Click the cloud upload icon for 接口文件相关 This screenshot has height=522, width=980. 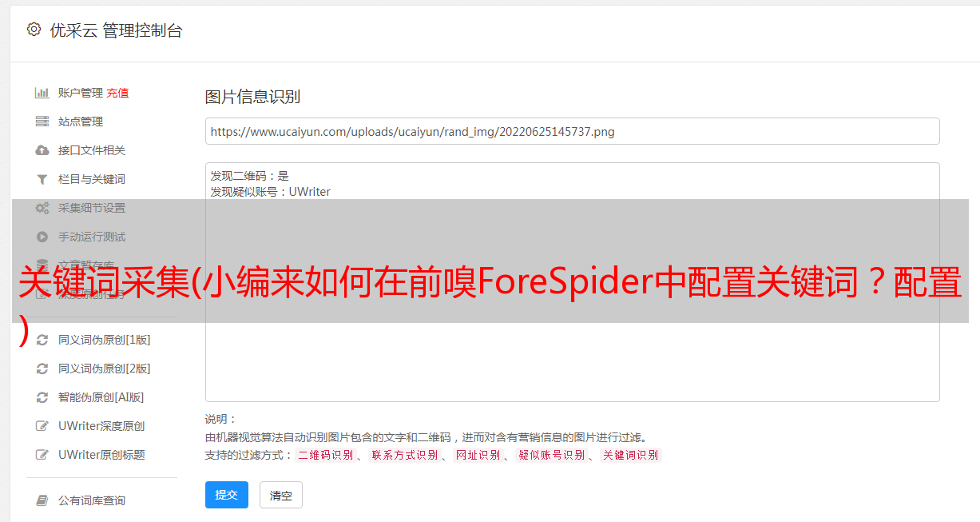[x=42, y=150]
